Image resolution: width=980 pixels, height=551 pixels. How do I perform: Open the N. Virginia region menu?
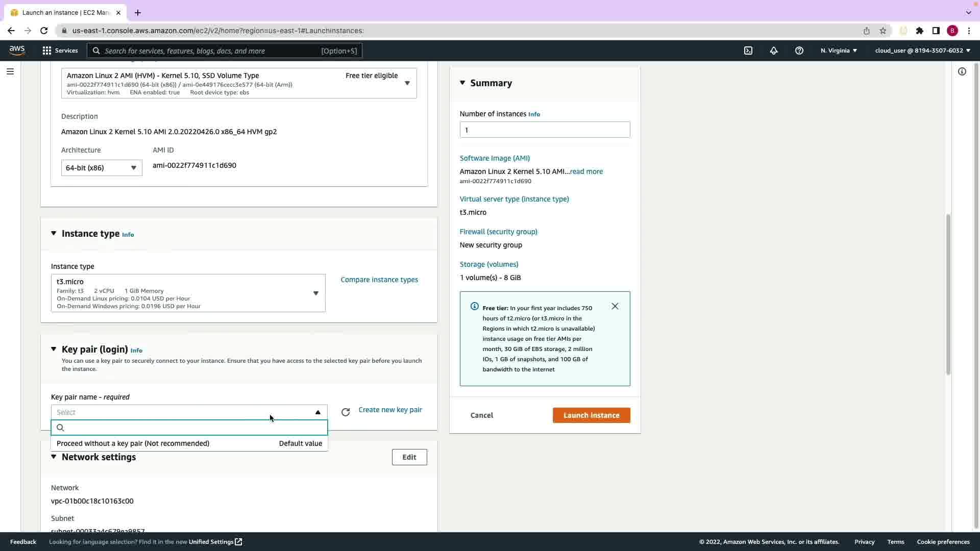click(839, 51)
